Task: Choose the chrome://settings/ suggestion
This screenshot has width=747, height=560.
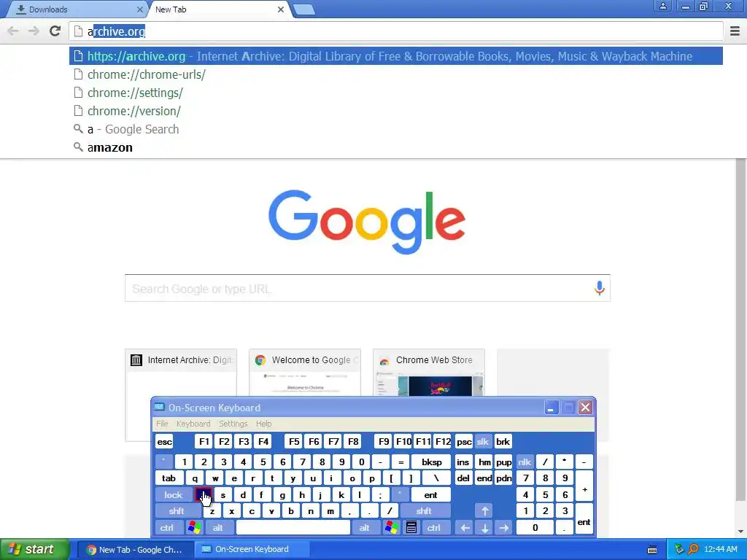Action: pos(395,93)
